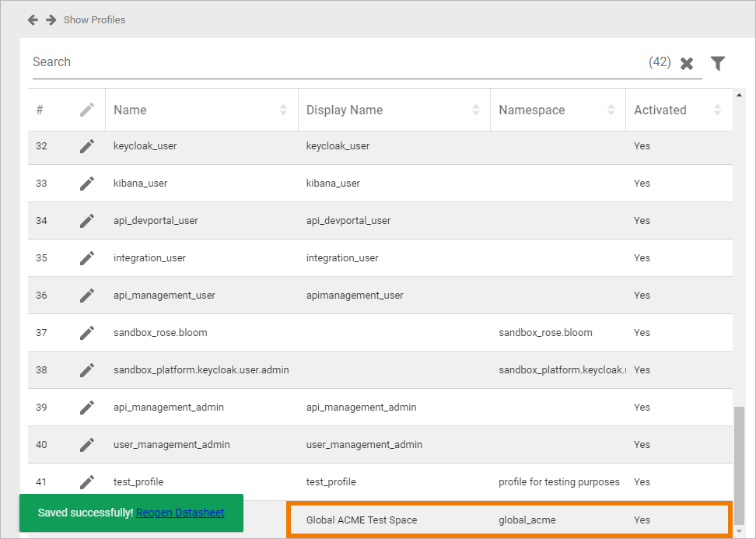Screen dimensions: 756x539
Task: Click the vertical scrollbar thumb
Action: 739,467
